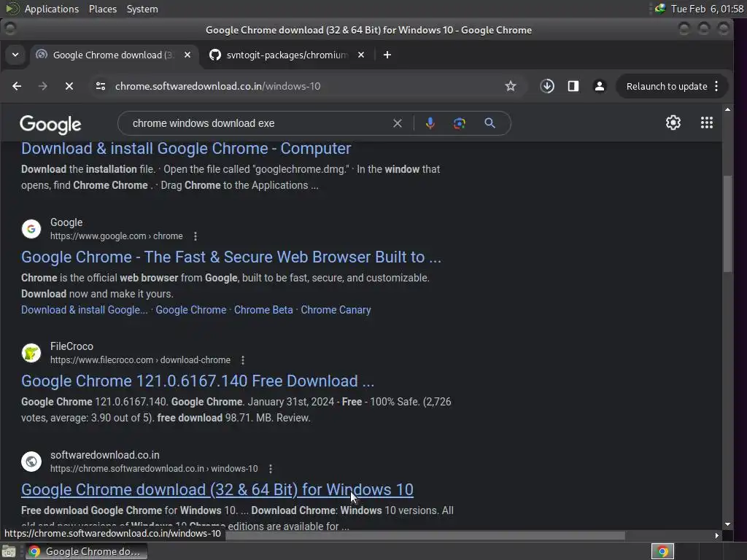Image resolution: width=747 pixels, height=560 pixels.
Task: Go to the Google logo homepage
Action: click(x=50, y=124)
